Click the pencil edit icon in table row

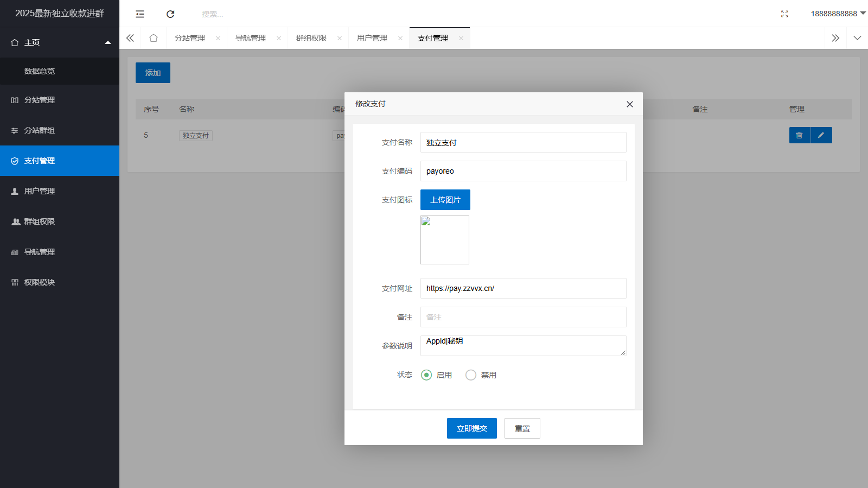click(821, 135)
